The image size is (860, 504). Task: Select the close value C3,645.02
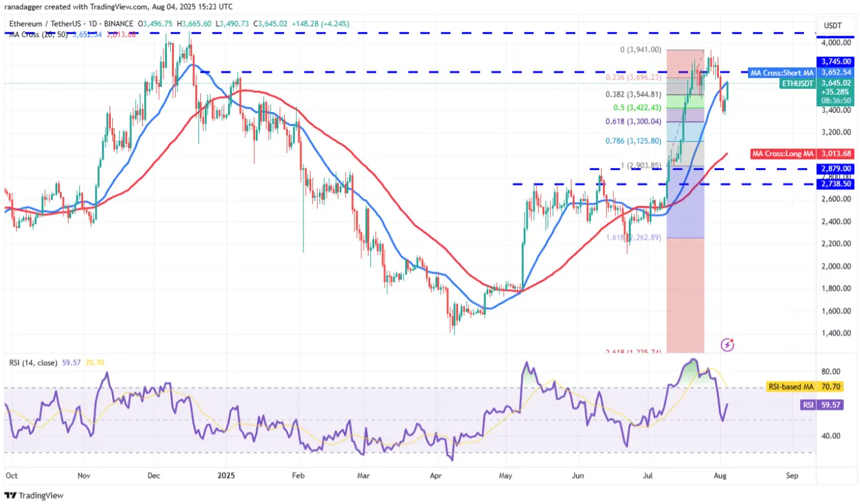pos(271,24)
